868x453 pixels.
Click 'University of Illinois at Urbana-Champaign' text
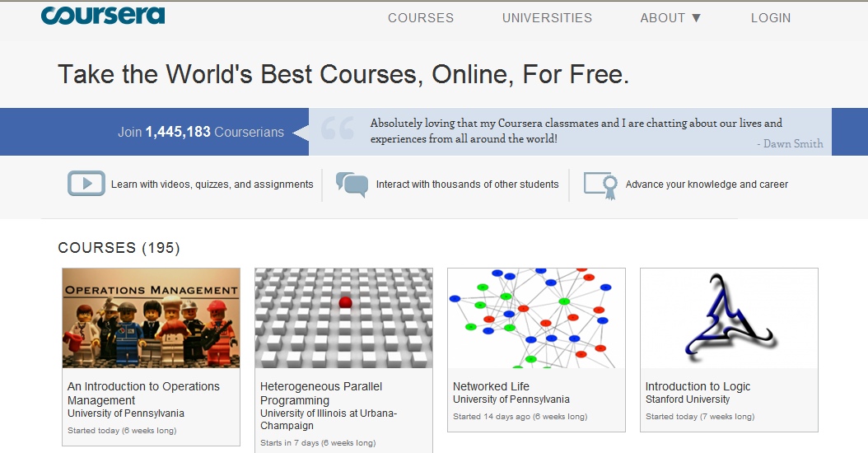coord(329,419)
